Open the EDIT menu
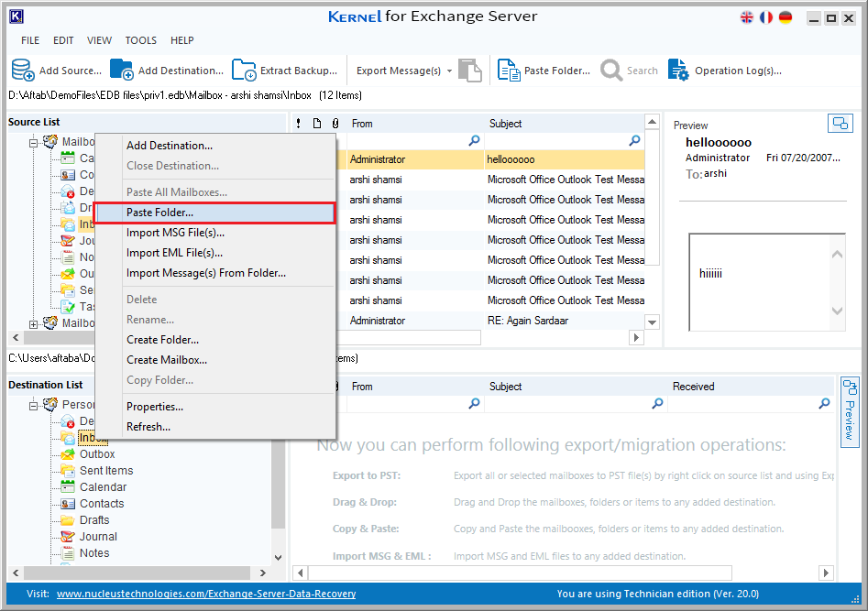The height and width of the screenshot is (611, 868). tap(63, 40)
